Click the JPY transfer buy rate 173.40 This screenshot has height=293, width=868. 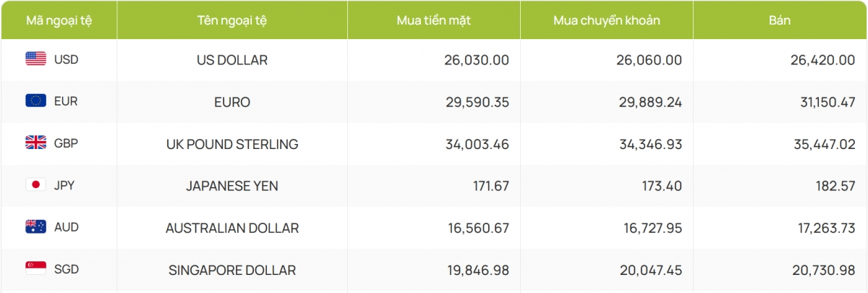660,186
